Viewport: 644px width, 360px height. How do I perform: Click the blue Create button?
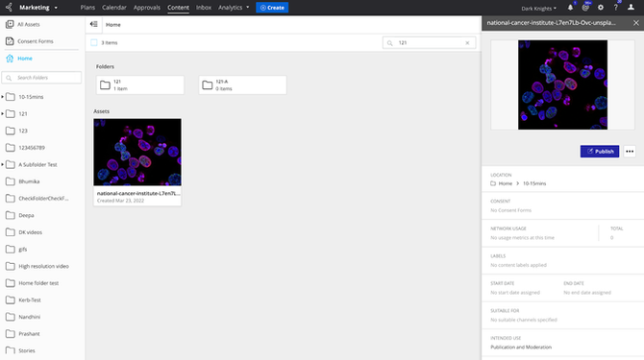272,8
